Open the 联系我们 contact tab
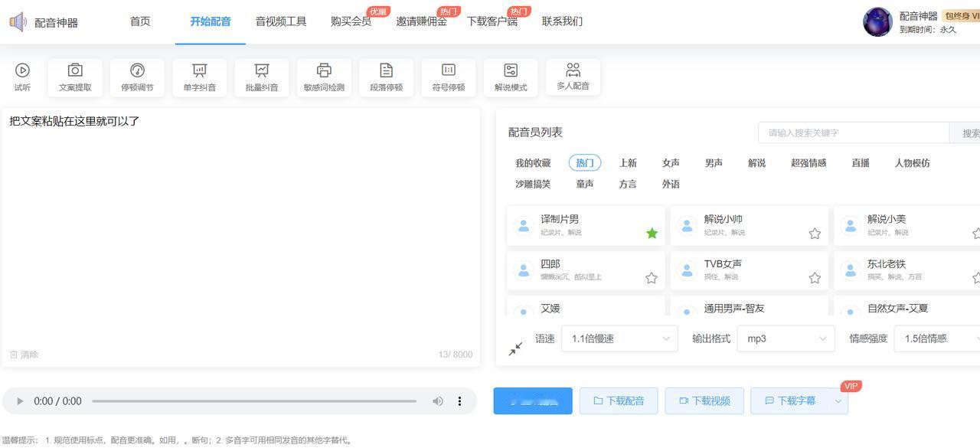This screenshot has height=448, width=980. tap(563, 21)
